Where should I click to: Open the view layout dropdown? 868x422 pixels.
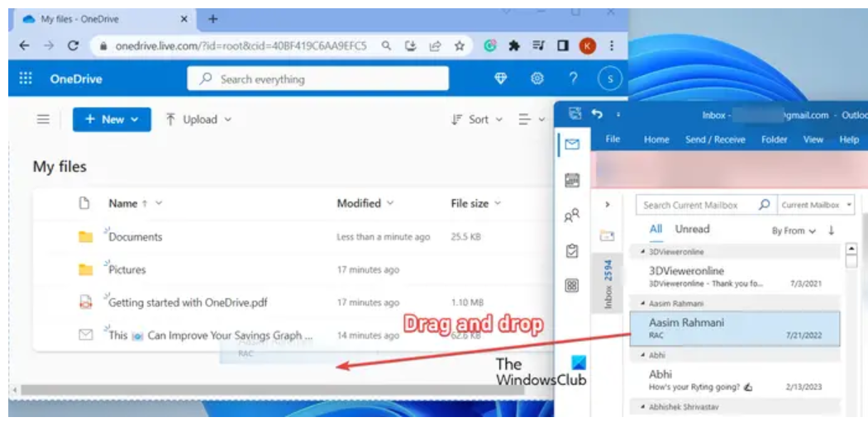pyautogui.click(x=532, y=120)
